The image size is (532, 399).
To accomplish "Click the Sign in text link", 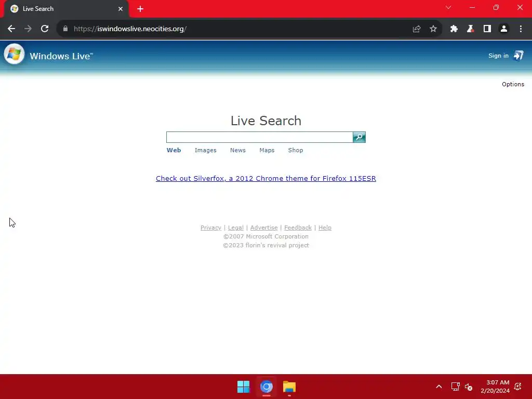I will point(498,56).
